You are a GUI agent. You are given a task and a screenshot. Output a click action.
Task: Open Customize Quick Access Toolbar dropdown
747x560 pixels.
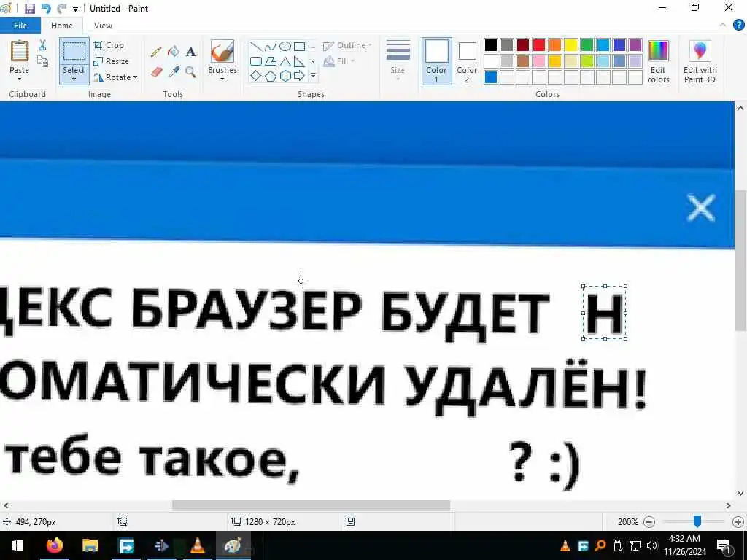tap(75, 9)
